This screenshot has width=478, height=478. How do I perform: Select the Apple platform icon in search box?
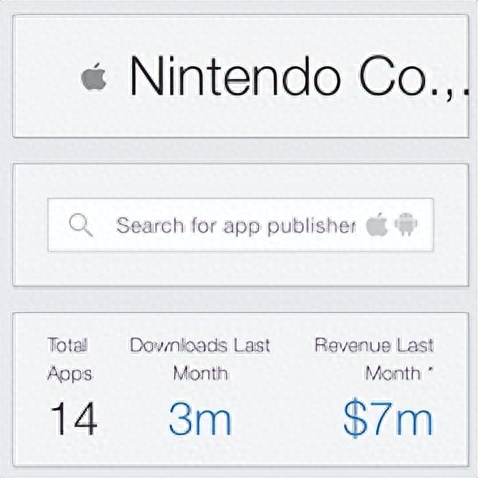coord(377,225)
